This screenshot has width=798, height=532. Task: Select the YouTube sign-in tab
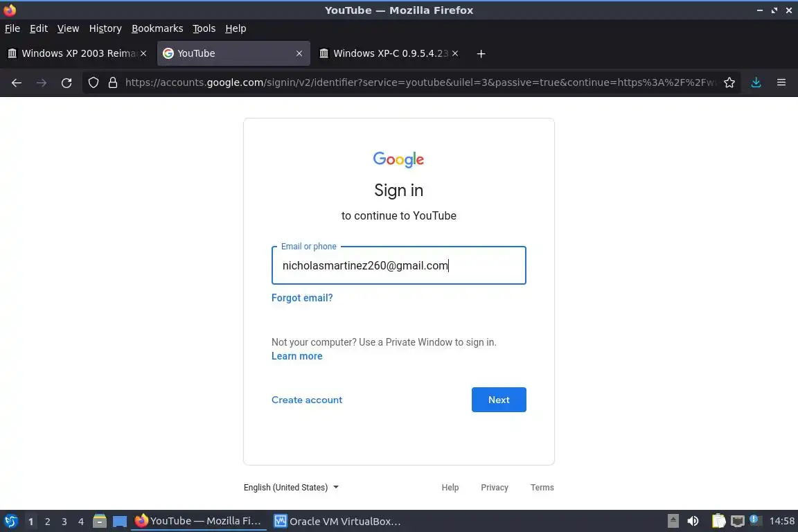tap(233, 53)
